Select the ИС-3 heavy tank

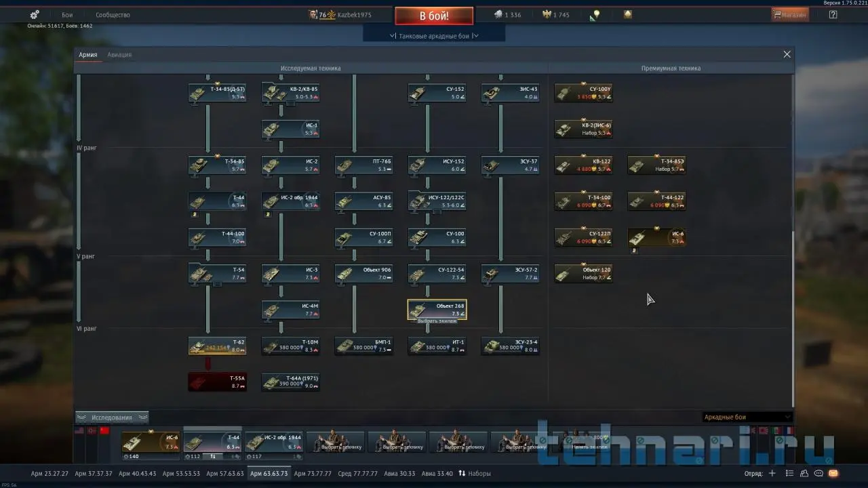[290, 274]
